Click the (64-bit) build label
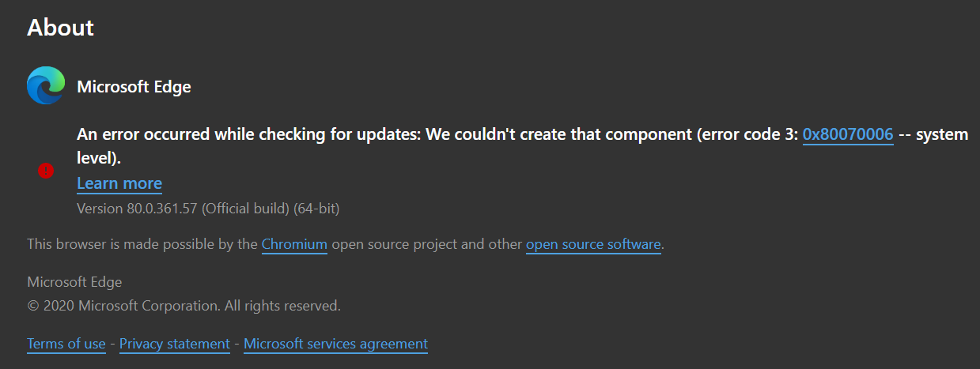Screen dimensions: 980x369 (316, 209)
